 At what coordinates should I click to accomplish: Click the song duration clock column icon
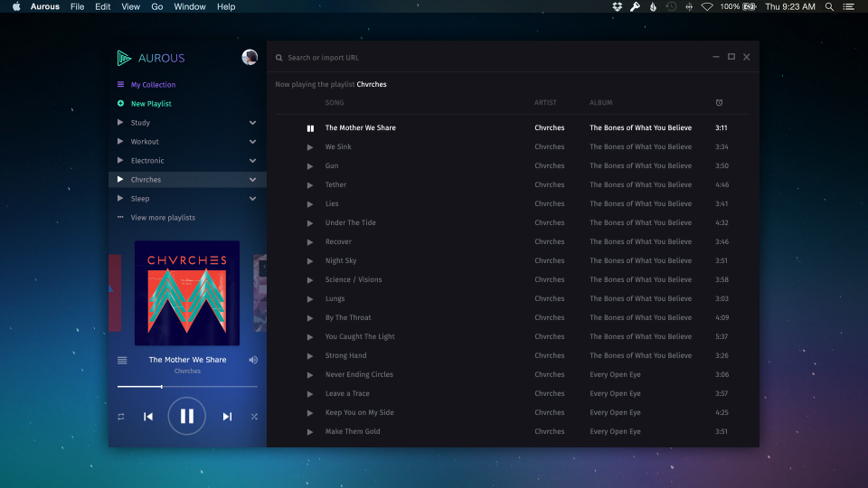[x=719, y=102]
